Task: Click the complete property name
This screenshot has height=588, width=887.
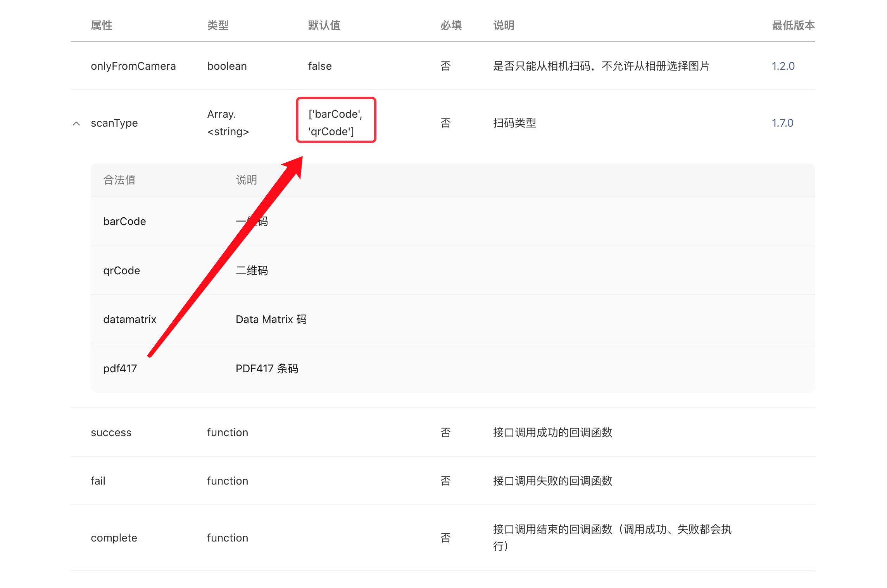Action: pos(114,538)
